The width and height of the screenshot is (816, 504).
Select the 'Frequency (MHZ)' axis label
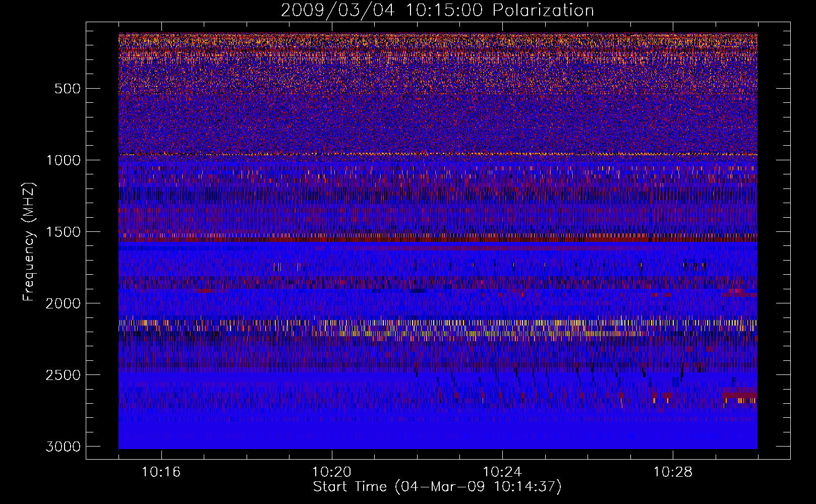coord(29,241)
